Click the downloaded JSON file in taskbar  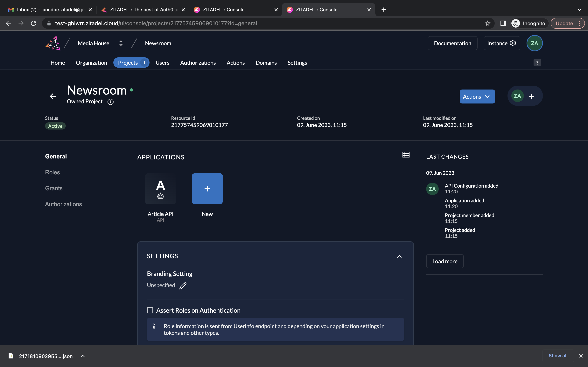46,356
